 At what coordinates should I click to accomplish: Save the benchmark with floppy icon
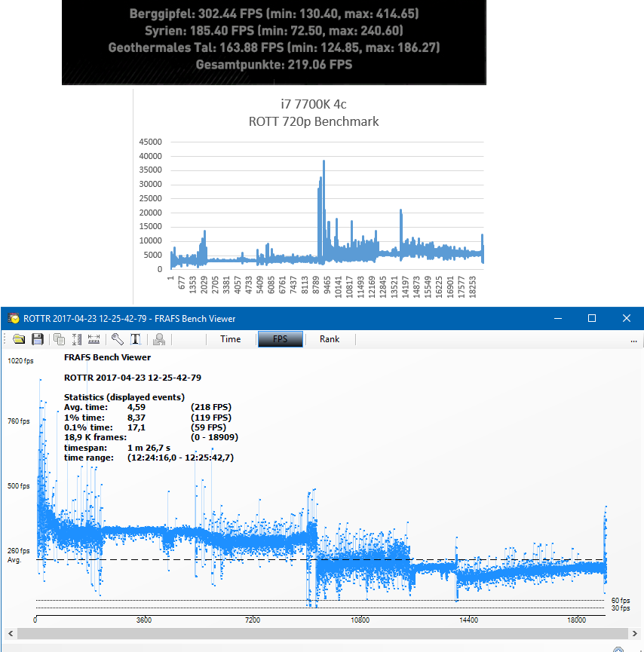click(38, 339)
